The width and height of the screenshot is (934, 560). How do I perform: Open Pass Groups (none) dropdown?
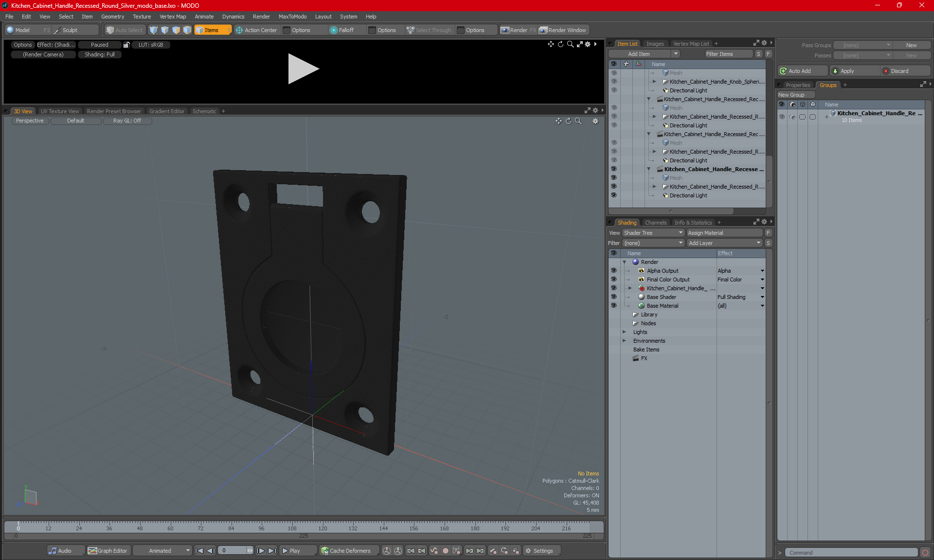coord(862,45)
